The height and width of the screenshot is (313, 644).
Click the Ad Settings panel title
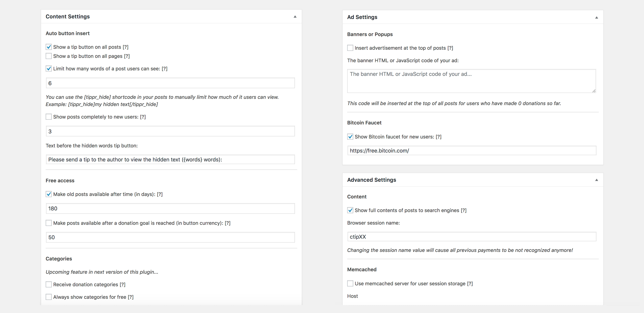tap(362, 17)
